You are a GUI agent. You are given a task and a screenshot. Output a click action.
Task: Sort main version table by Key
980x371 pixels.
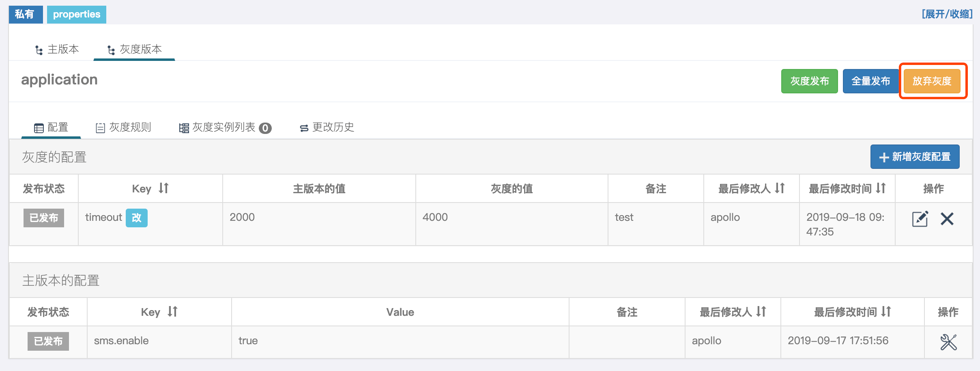coord(172,311)
